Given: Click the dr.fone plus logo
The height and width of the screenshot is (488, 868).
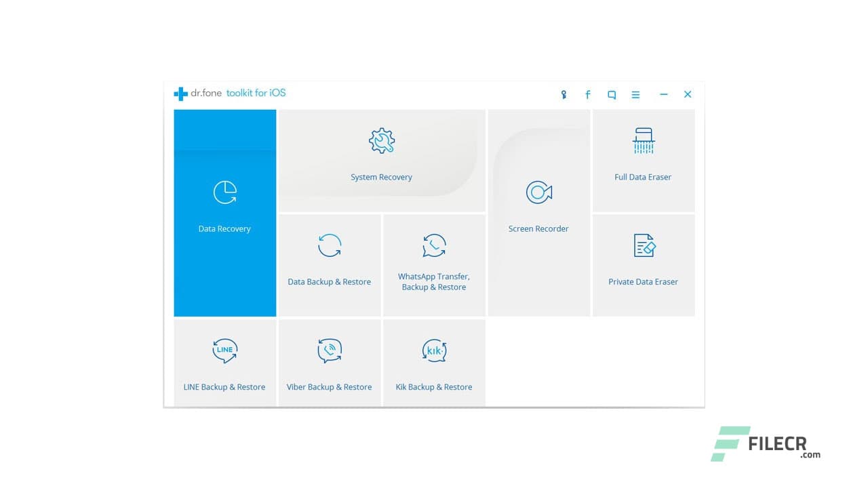Looking at the screenshot, I should point(181,94).
